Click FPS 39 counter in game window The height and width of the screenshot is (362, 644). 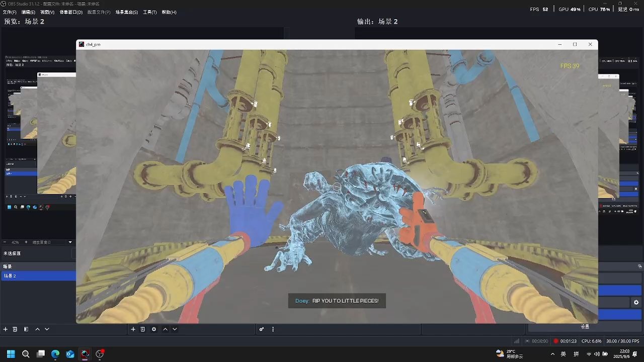pos(570,66)
